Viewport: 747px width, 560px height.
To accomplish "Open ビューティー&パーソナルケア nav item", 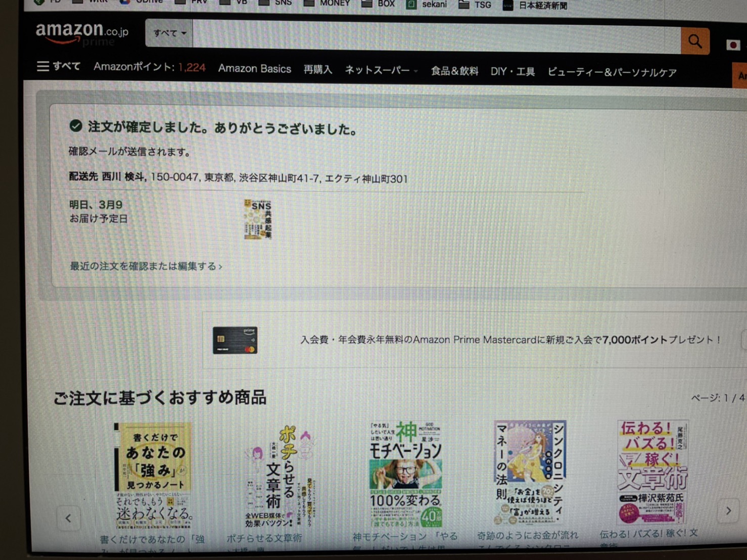I will click(612, 73).
